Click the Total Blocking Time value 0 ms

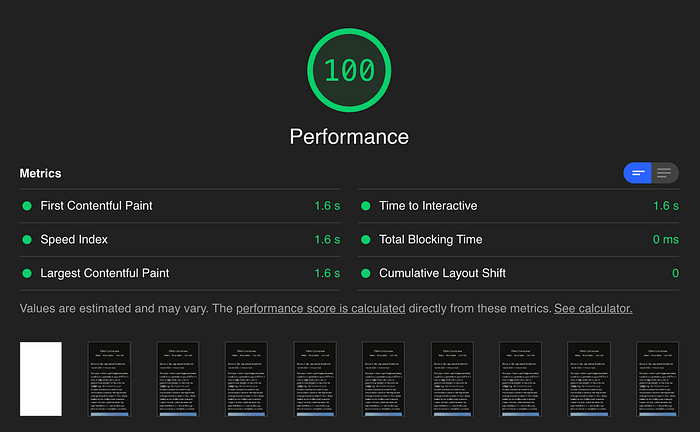(666, 240)
